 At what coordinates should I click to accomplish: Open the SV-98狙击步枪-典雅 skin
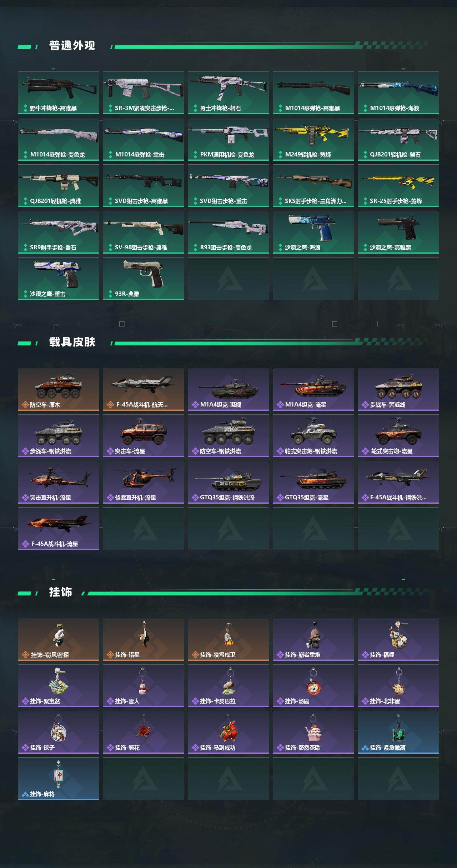(x=144, y=232)
